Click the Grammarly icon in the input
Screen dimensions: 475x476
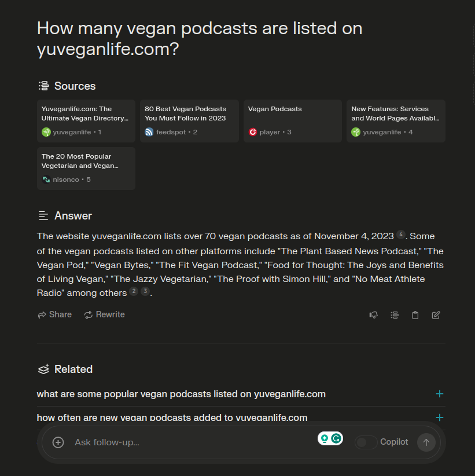336,438
